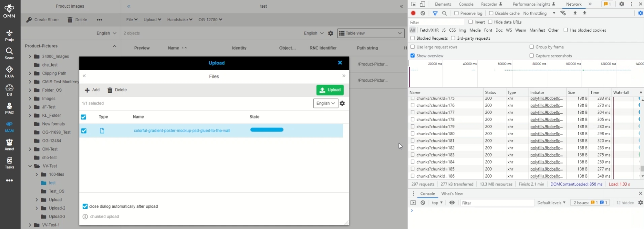The height and width of the screenshot is (229, 644).
Task: Create live expression with eye icon
Action: 452,203
